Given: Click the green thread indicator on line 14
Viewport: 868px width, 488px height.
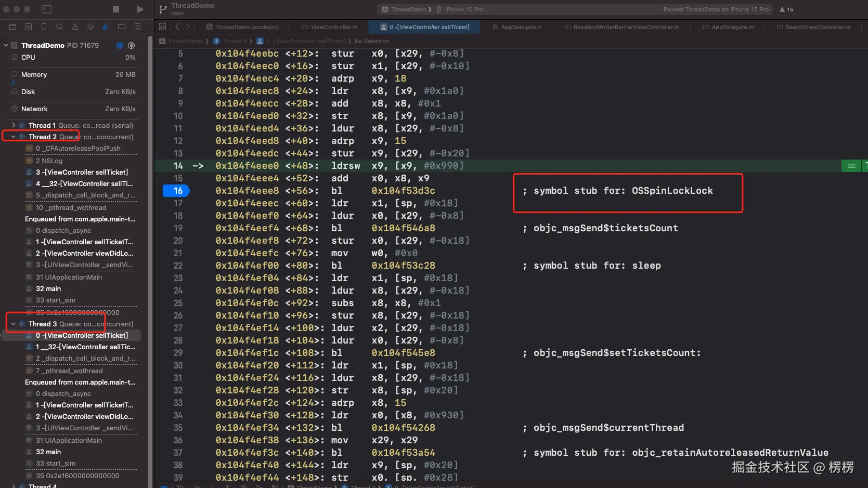Looking at the screenshot, I should 851,166.
